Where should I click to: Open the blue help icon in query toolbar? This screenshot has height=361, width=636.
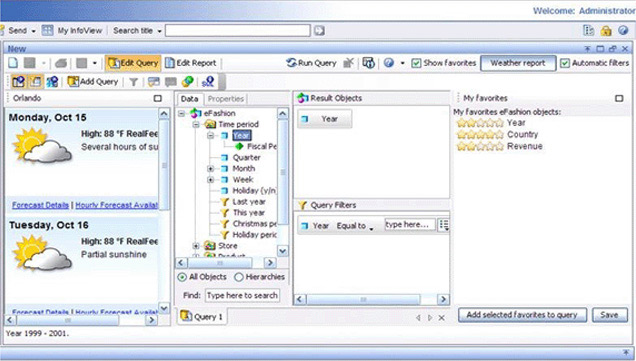(x=389, y=63)
